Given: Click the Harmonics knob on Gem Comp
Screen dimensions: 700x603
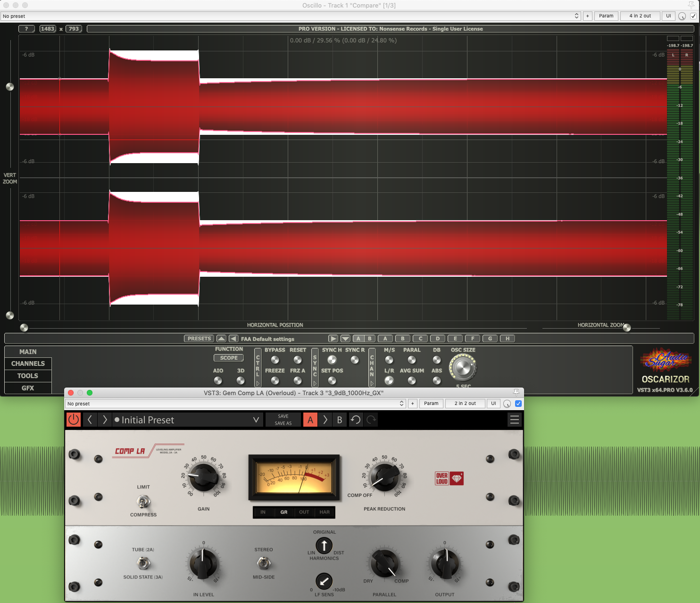Looking at the screenshot, I should click(x=324, y=545).
